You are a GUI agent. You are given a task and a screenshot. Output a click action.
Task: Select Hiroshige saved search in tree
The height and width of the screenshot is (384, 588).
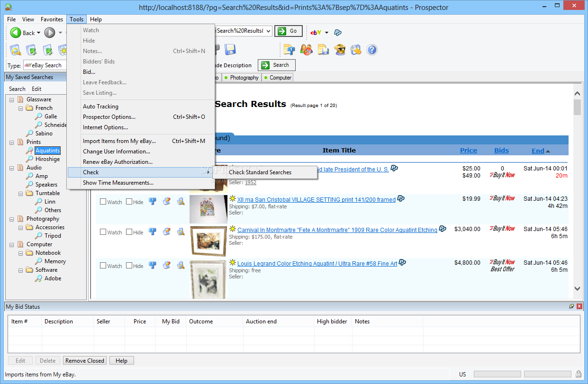[x=47, y=159]
